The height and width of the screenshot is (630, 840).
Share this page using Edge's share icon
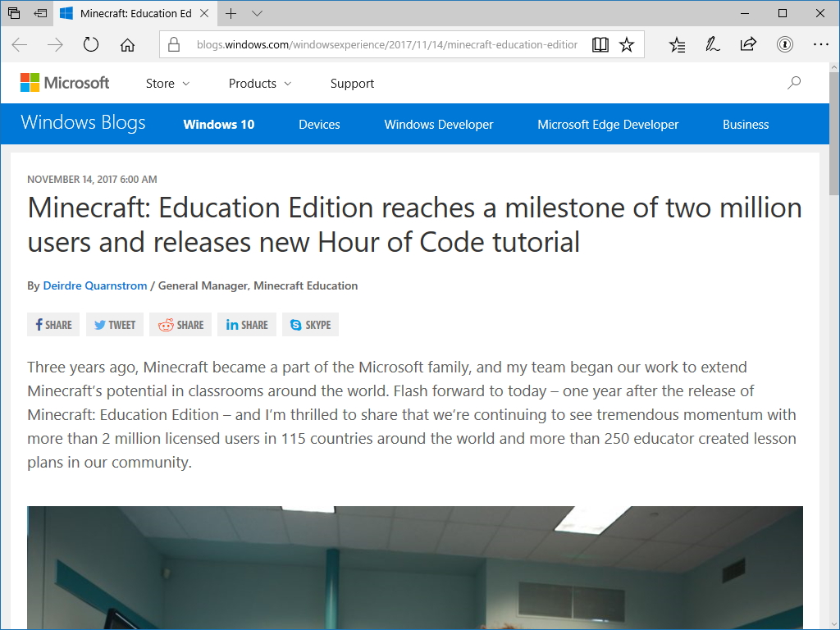pos(748,44)
